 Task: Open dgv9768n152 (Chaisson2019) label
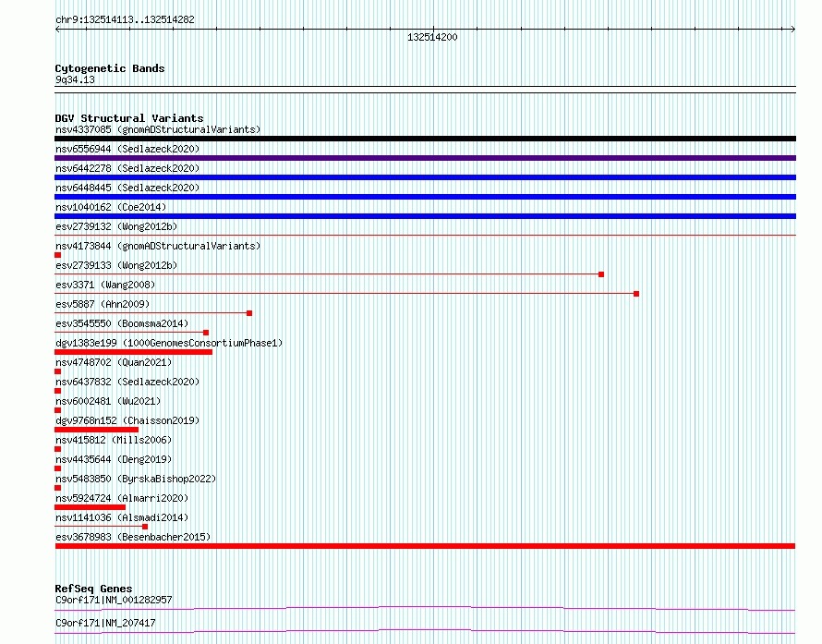point(127,420)
